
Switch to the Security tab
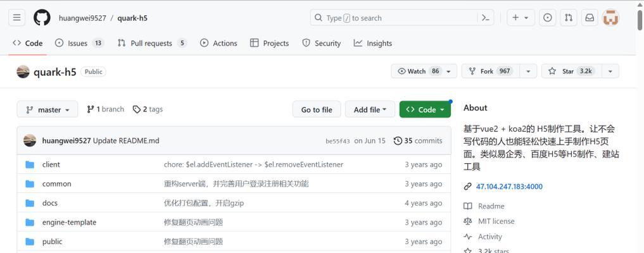click(x=321, y=43)
